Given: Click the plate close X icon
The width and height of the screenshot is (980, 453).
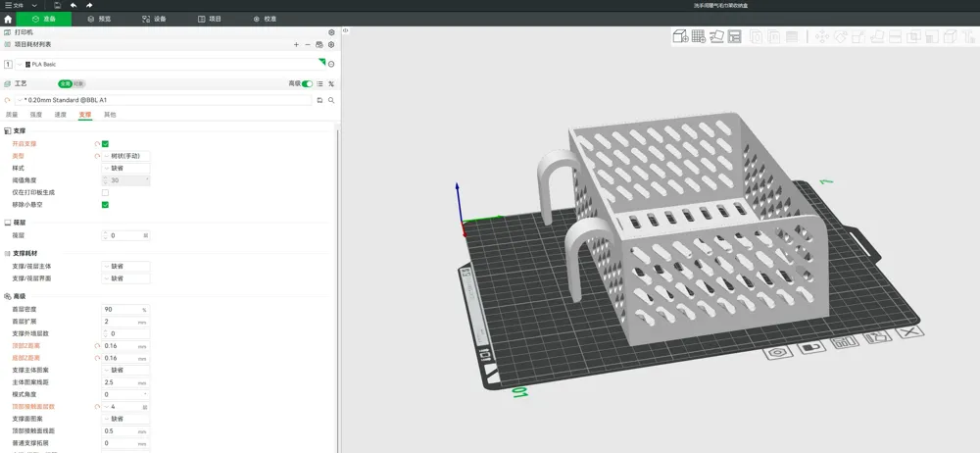Looking at the screenshot, I should (909, 331).
